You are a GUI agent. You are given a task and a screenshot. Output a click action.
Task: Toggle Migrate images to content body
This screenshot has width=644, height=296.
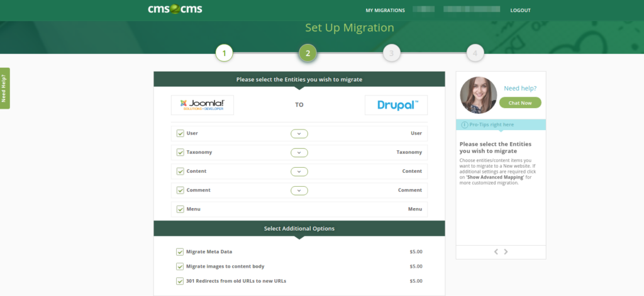(180, 266)
